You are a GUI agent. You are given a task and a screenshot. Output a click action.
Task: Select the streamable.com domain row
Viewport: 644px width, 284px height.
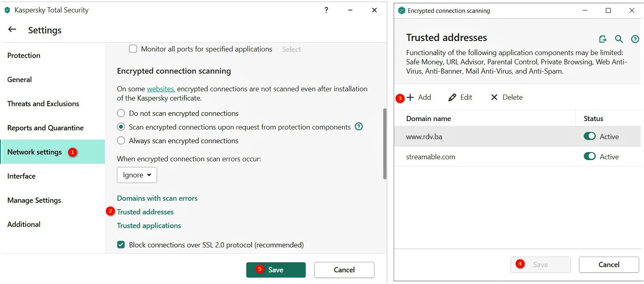pyautogui.click(x=517, y=156)
